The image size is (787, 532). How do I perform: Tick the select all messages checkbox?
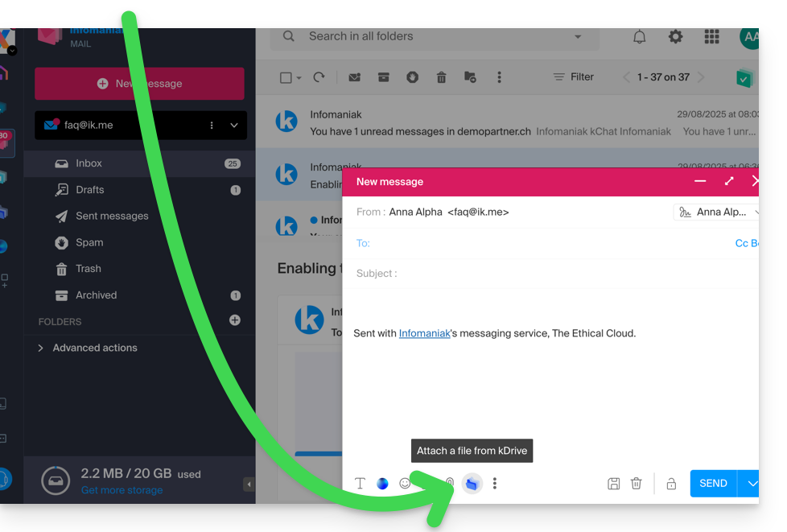[286, 78]
